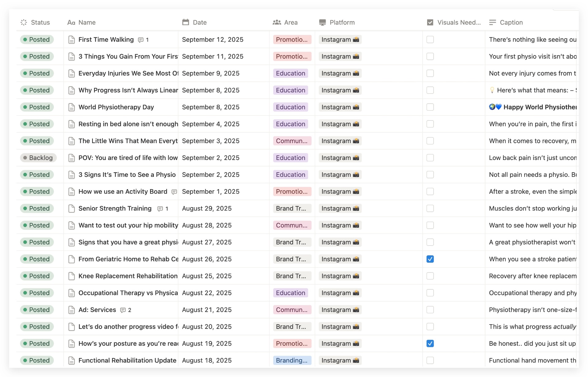This screenshot has width=588, height=377.
Task: Click the Caption column lines icon
Action: pos(492,22)
